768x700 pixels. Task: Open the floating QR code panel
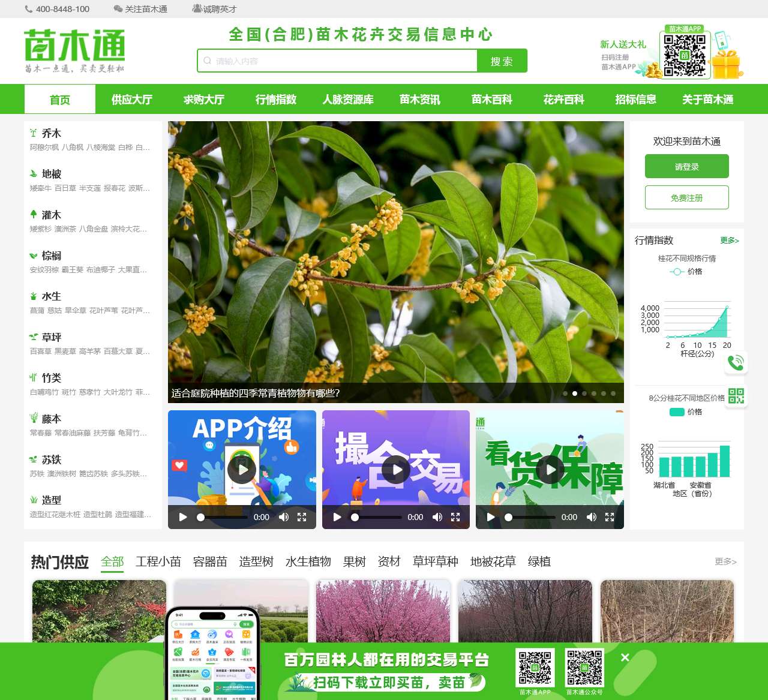click(737, 396)
